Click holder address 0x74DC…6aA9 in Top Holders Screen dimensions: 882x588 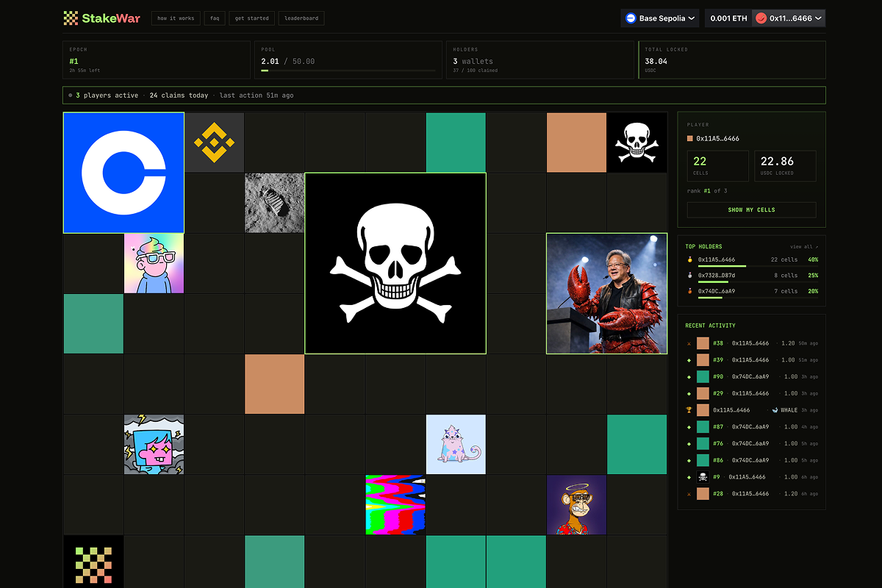tap(717, 291)
